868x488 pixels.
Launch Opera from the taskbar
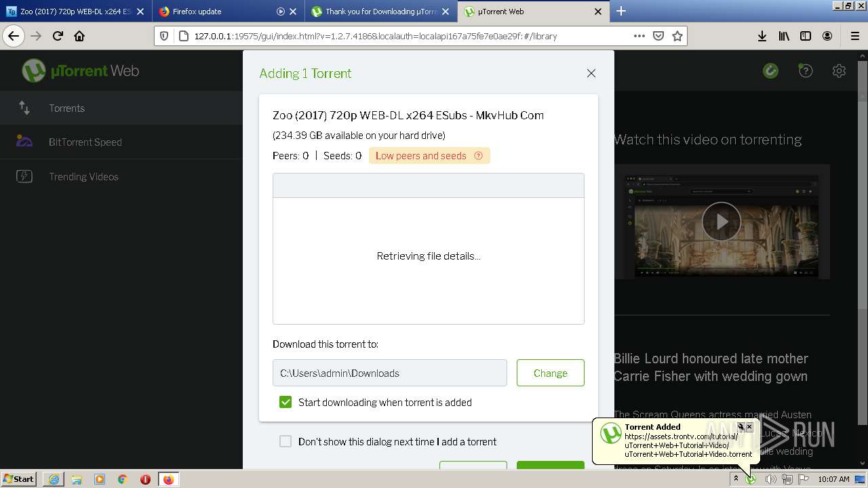tap(145, 479)
